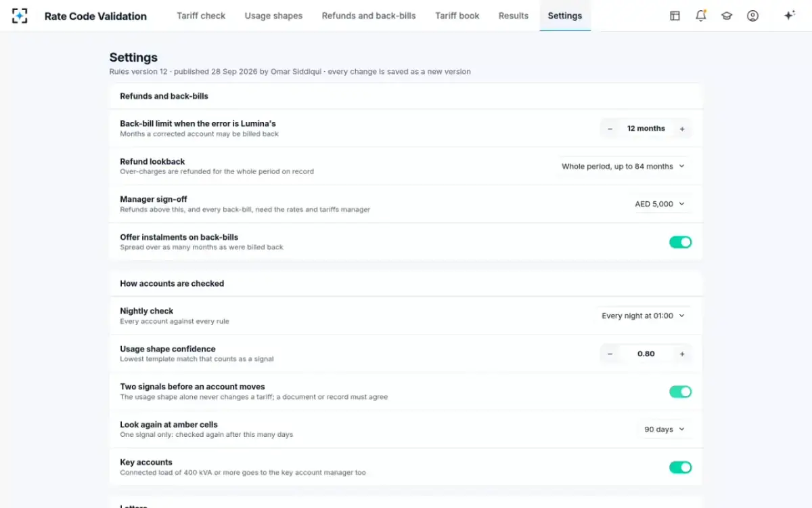Click the Key accounts label
This screenshot has height=508, width=812.
[x=146, y=463]
